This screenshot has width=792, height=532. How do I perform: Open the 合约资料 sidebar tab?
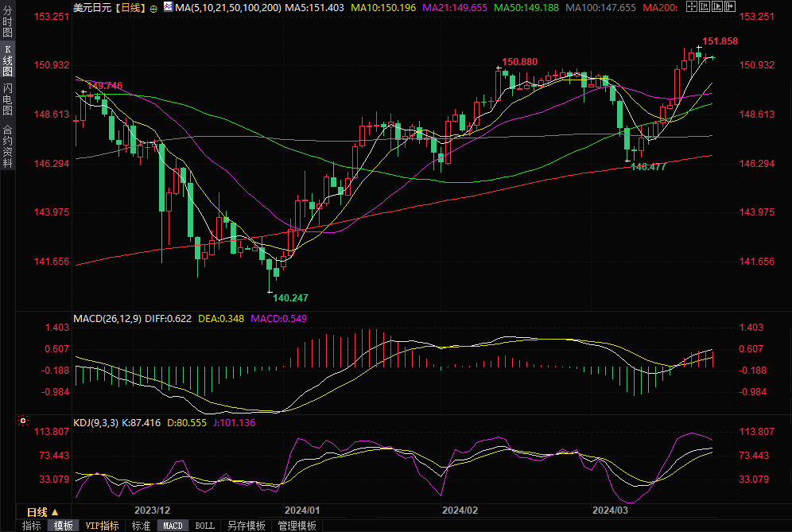7,146
